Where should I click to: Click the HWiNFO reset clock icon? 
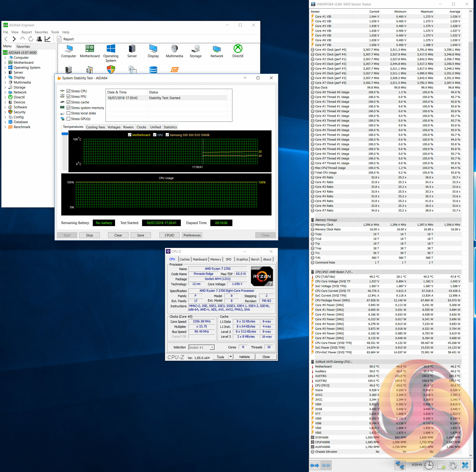coord(429,465)
